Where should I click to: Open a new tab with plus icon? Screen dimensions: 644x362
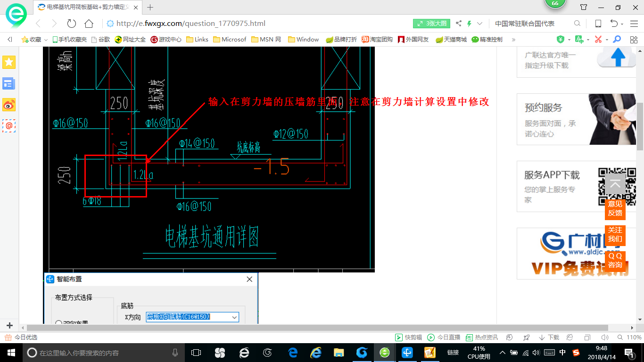(150, 7)
